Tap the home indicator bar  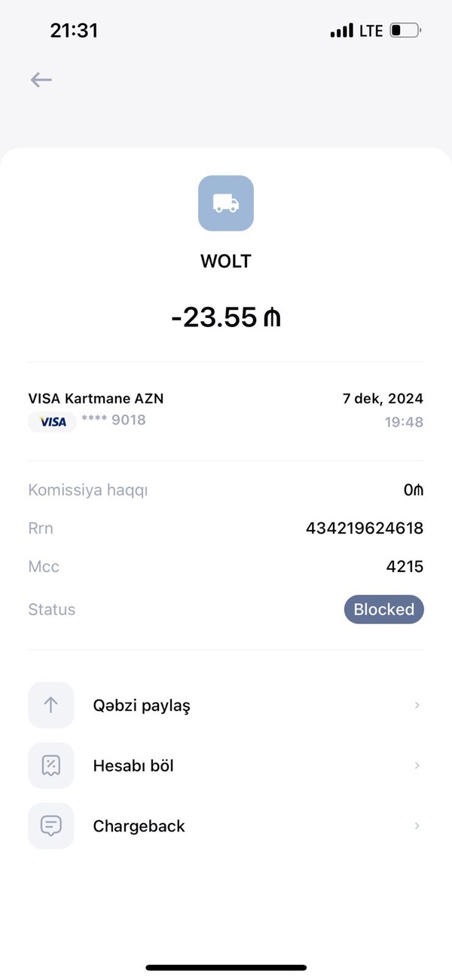(226, 967)
